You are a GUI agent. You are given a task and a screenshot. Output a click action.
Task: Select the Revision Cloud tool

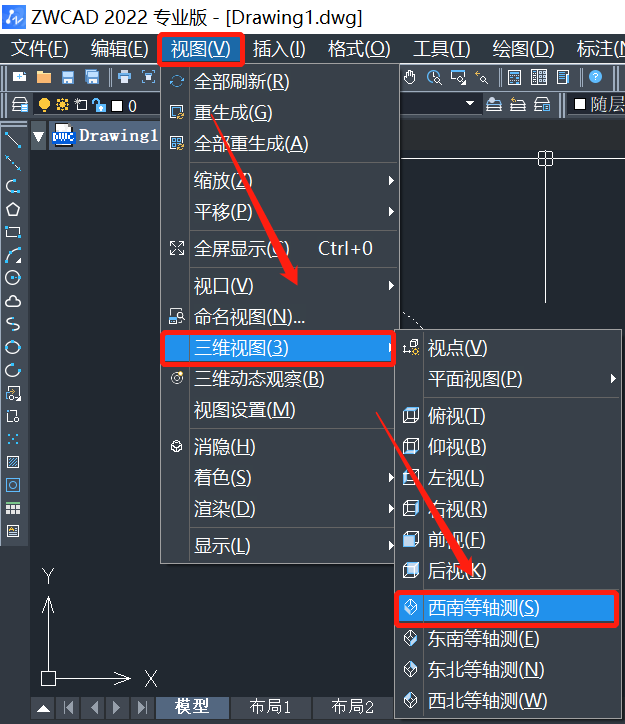13,301
